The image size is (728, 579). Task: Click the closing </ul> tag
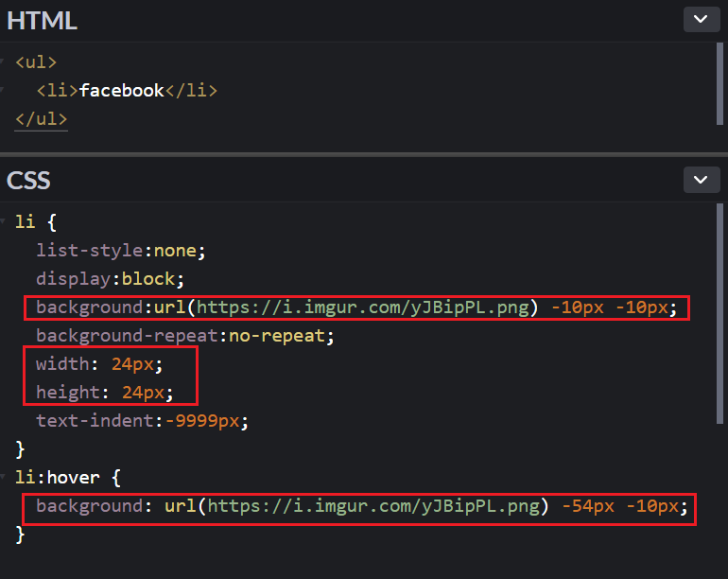[x=42, y=119]
